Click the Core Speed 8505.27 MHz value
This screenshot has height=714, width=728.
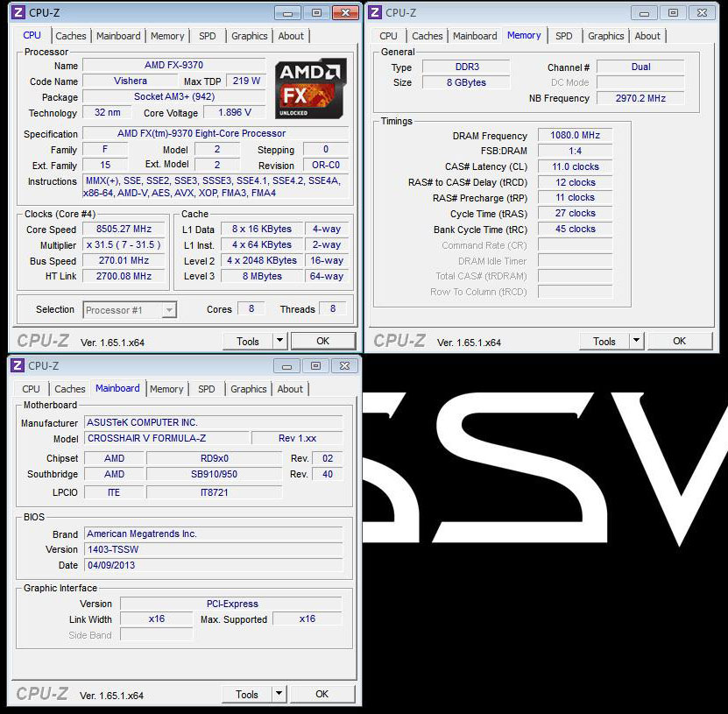pyautogui.click(x=124, y=229)
